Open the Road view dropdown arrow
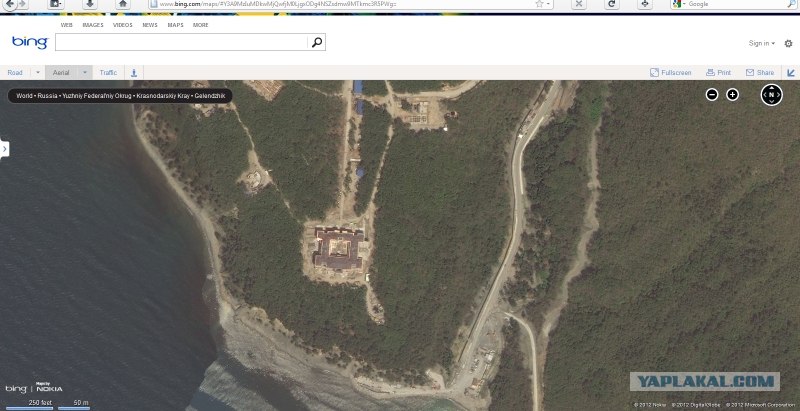The image size is (800, 411). pos(37,73)
